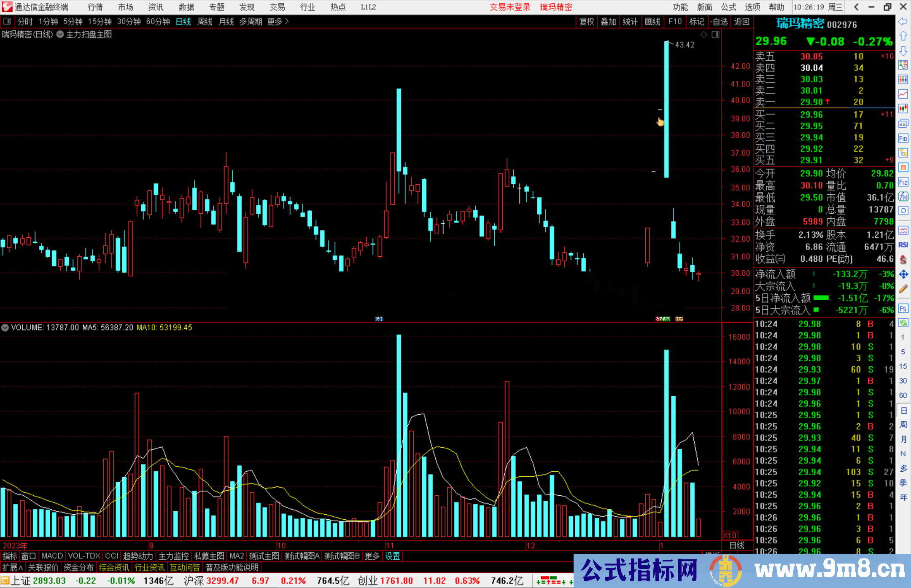Image resolution: width=911 pixels, height=588 pixels.
Task: Click the back arrow icon in right sidebar
Action: click(903, 21)
